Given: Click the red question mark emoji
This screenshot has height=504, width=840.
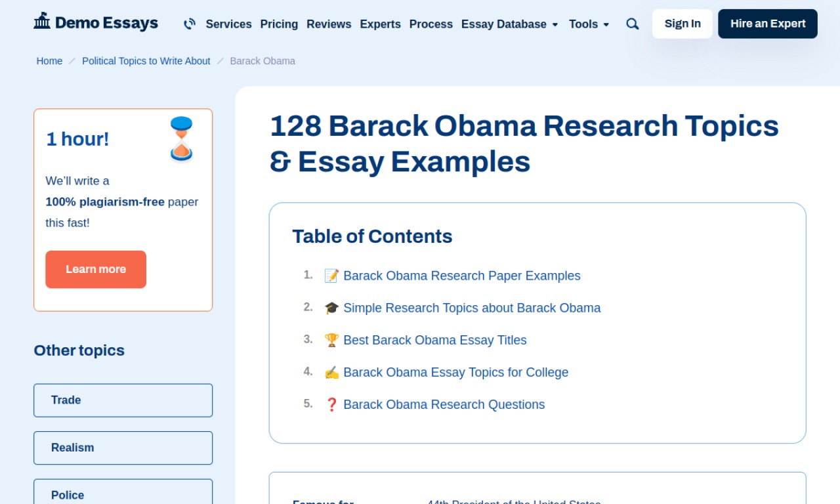Looking at the screenshot, I should [x=331, y=404].
